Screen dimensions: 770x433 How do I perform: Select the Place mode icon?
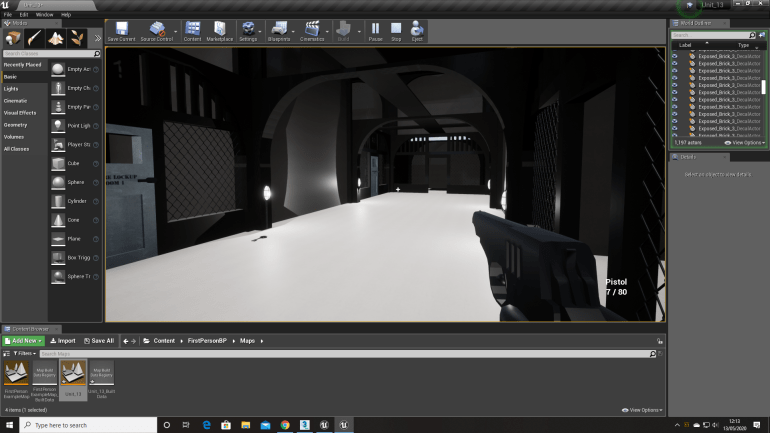tap(13, 37)
